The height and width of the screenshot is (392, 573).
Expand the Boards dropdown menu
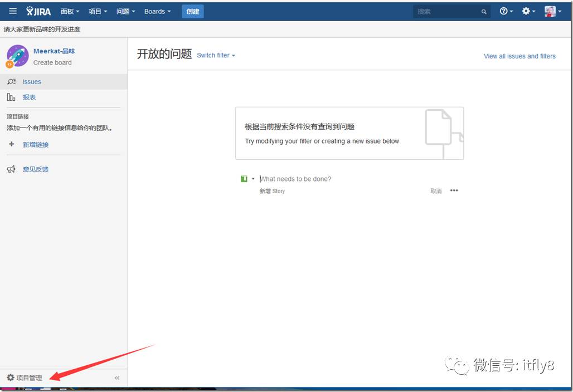click(x=158, y=11)
